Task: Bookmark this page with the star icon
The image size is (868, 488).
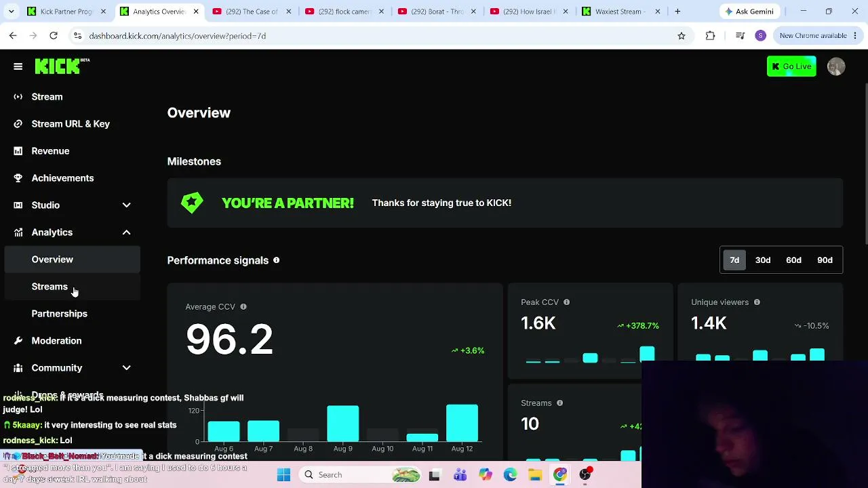Action: tap(682, 36)
